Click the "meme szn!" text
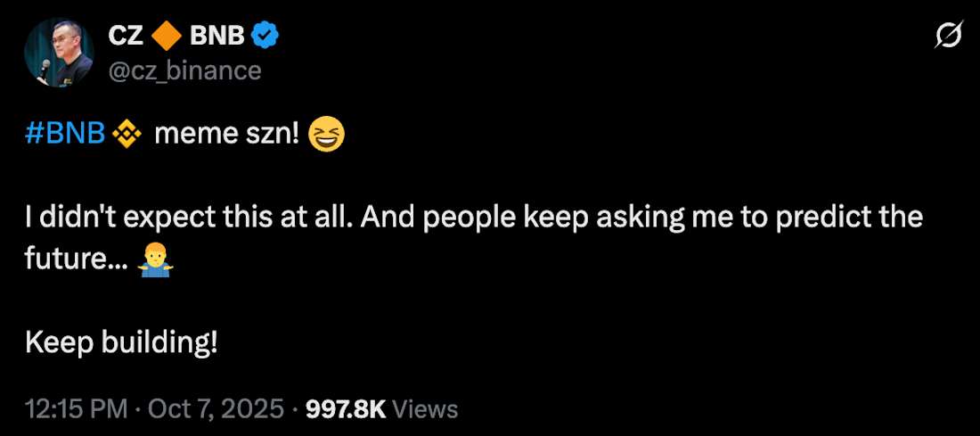Viewport: 980px width, 436px height. (226, 135)
